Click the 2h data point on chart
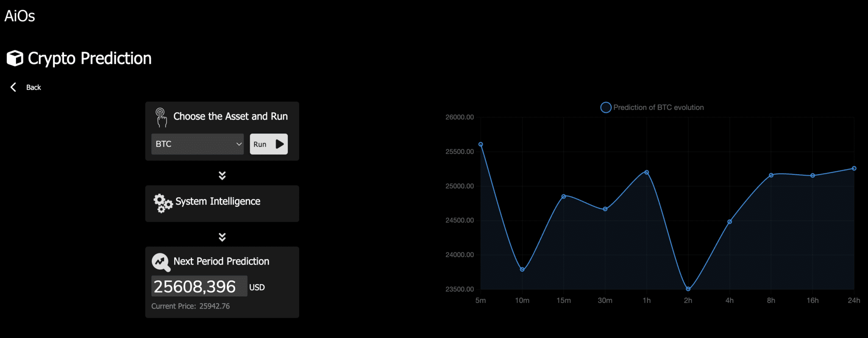This screenshot has width=868, height=338. (x=688, y=289)
